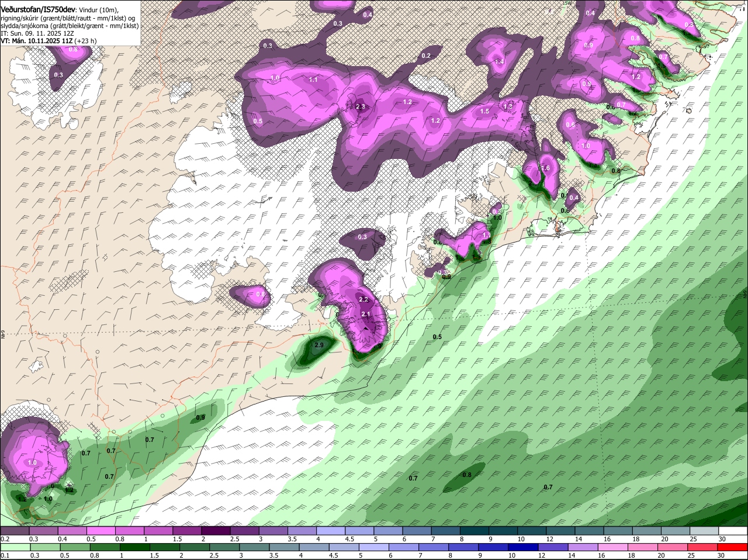
Task: Click the 1.4 snowfall value on the map
Action: click(499, 62)
